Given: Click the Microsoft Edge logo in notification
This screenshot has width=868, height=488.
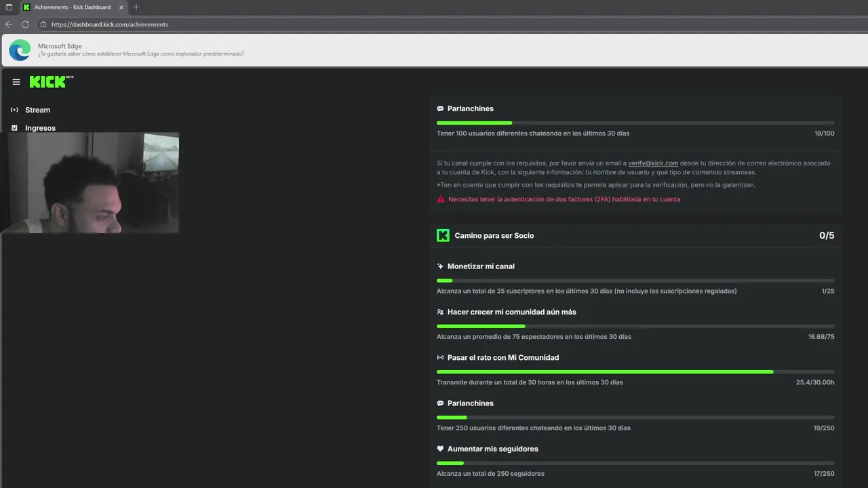Looking at the screenshot, I should point(20,50).
